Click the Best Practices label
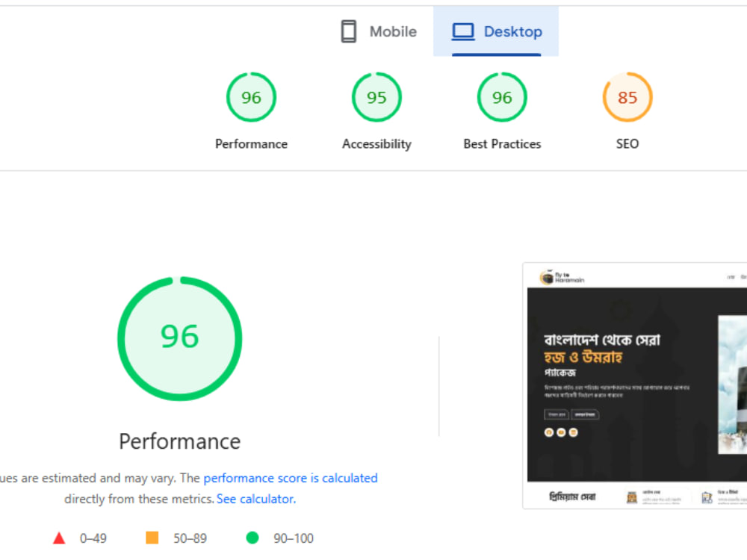Screen dimensions: 747x560 pos(502,144)
